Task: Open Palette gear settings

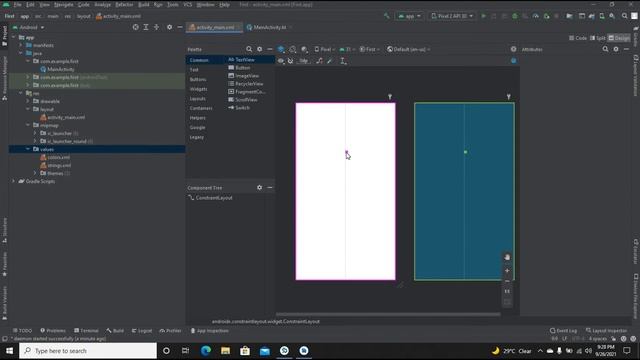Action: click(x=260, y=49)
